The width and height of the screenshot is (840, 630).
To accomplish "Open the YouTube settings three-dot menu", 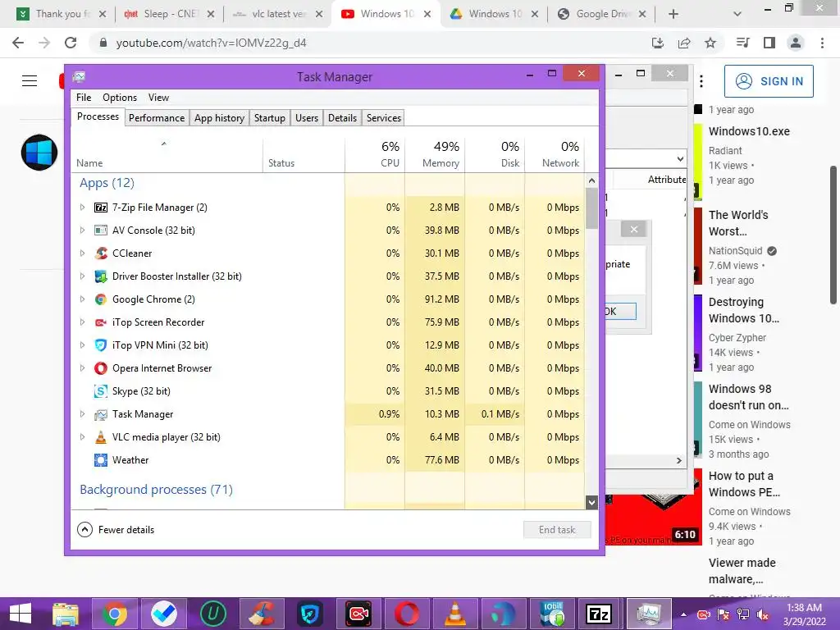I will point(701,81).
